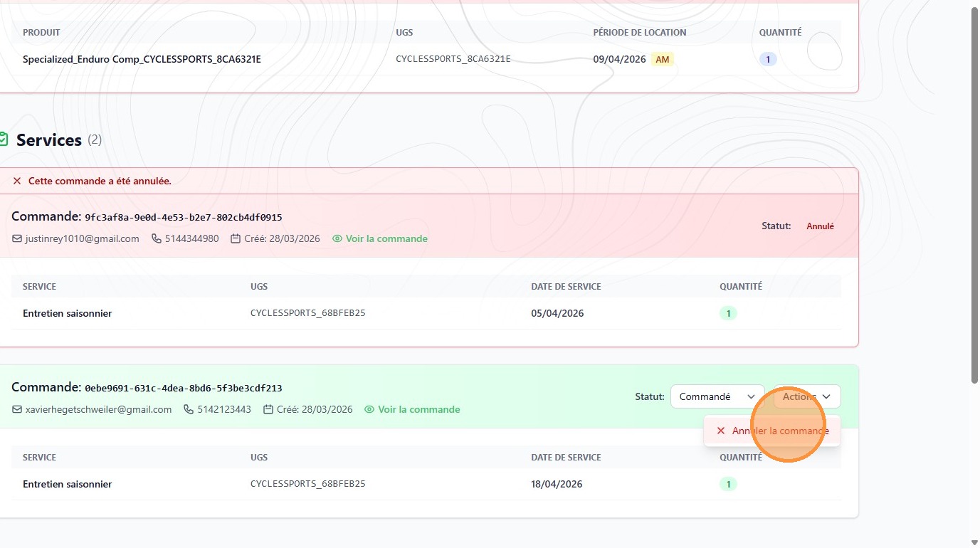This screenshot has width=980, height=548.
Task: Open "Voir la commande" for xavierhegetschweiler's order
Action: click(x=418, y=410)
